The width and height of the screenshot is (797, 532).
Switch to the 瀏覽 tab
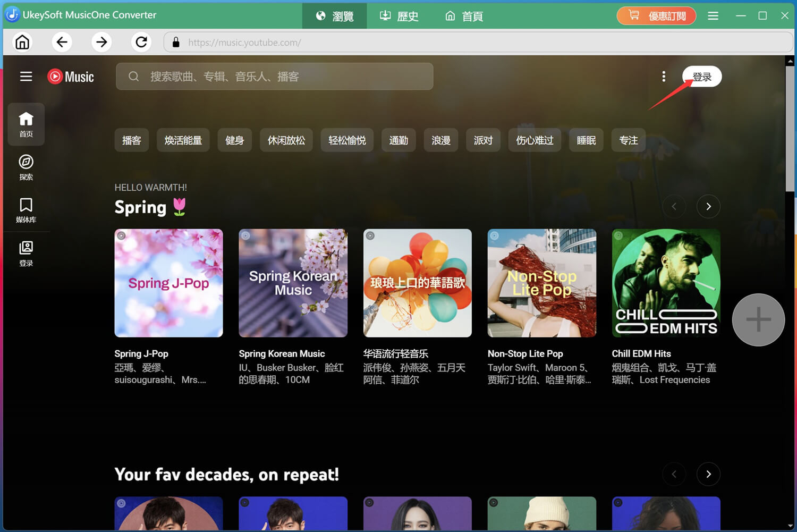[x=334, y=16]
